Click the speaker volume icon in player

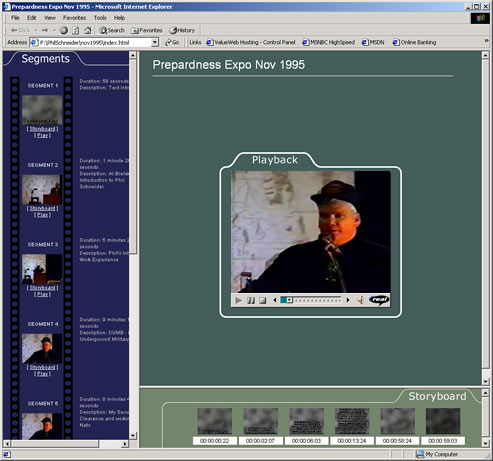point(360,300)
